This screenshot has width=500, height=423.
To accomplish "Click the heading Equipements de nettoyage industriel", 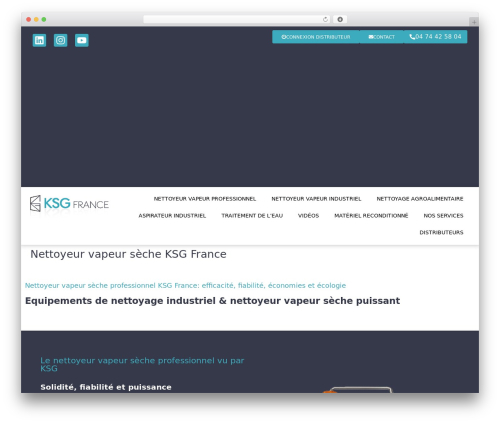I will point(212,301).
